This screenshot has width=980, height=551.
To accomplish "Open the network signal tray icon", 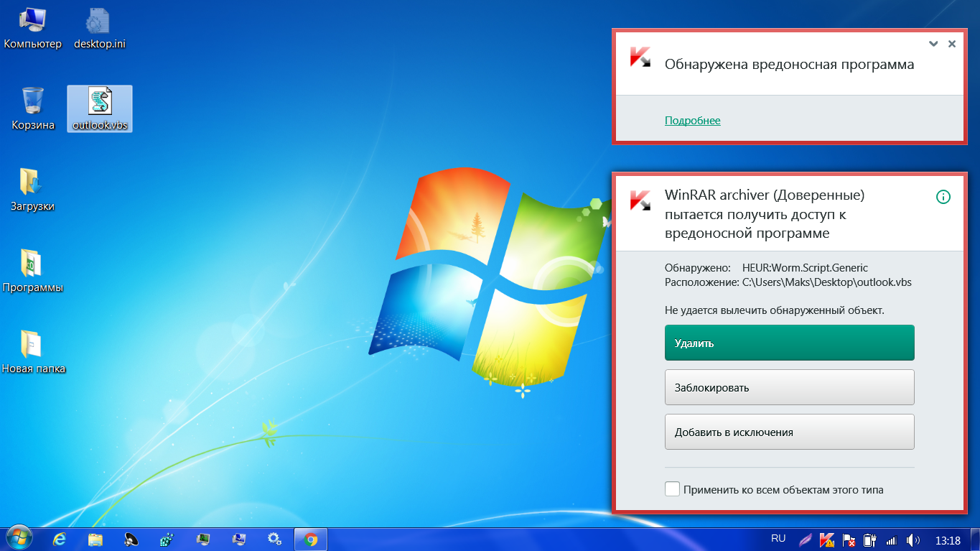I will click(x=892, y=540).
